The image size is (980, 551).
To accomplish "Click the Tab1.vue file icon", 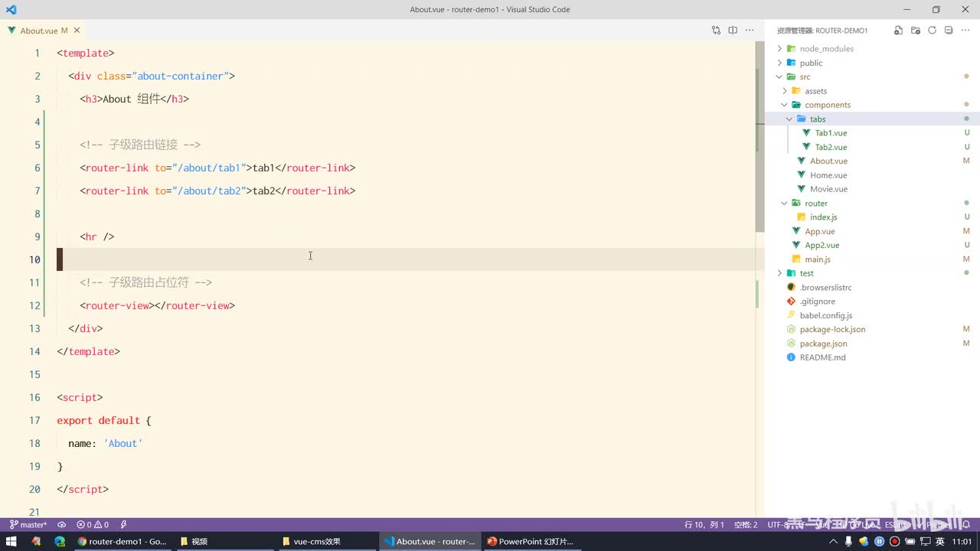I will pyautogui.click(x=806, y=133).
